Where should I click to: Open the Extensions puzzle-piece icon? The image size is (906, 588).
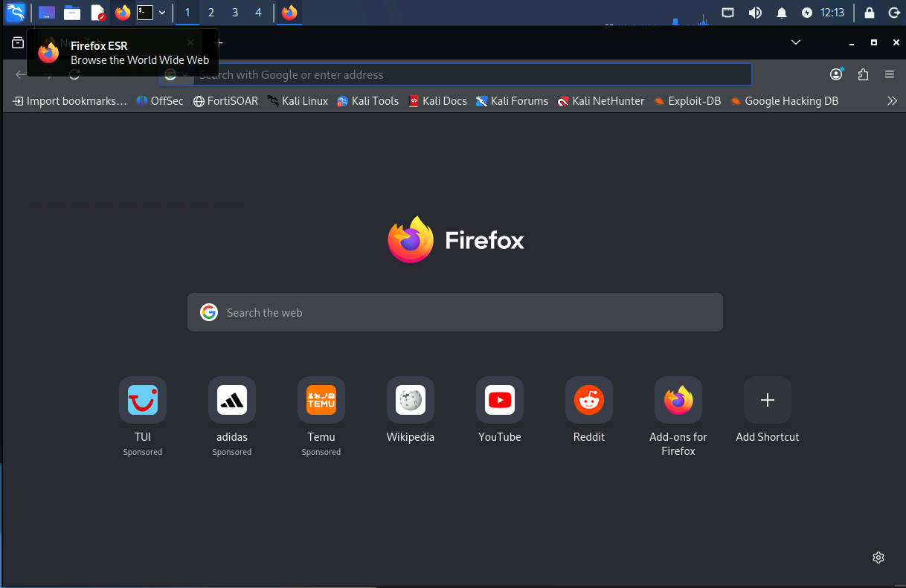[x=863, y=74]
